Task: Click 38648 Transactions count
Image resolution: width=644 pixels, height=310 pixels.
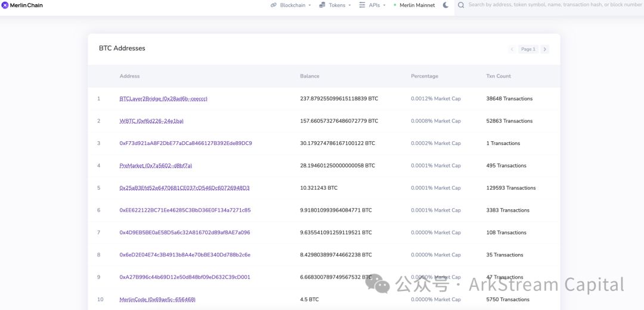Action: tap(509, 99)
